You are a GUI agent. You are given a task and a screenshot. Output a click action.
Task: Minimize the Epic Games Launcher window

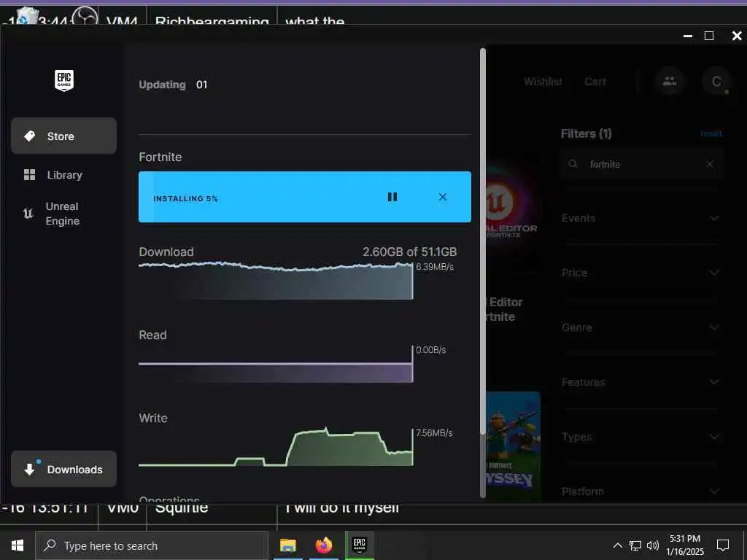point(687,36)
